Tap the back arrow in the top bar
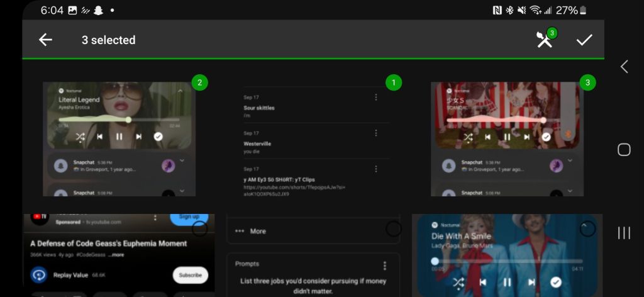The image size is (644, 297). tap(45, 40)
